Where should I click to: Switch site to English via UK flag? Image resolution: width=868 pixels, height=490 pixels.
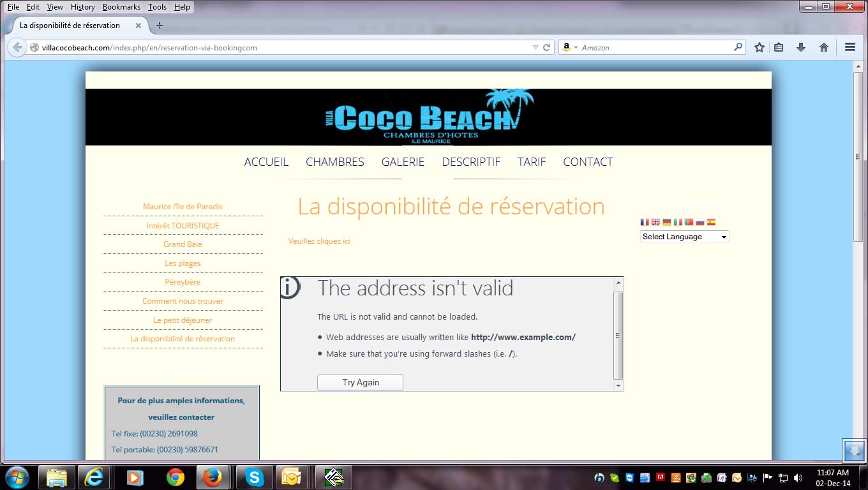(x=655, y=222)
